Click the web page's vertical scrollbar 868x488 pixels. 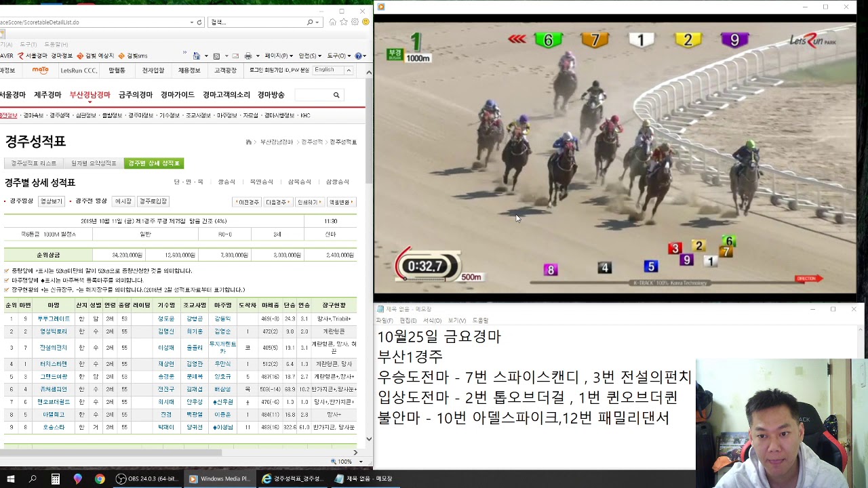[369, 258]
